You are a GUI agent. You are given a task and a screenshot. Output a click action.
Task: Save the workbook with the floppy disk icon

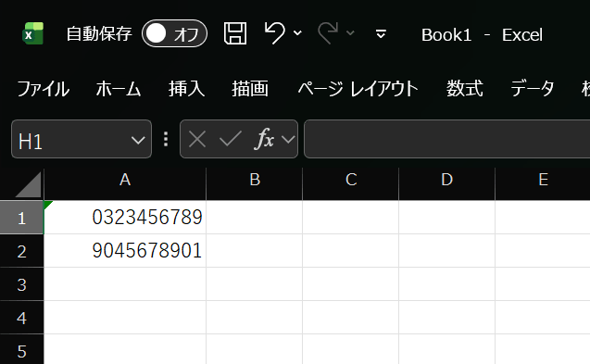tap(235, 33)
